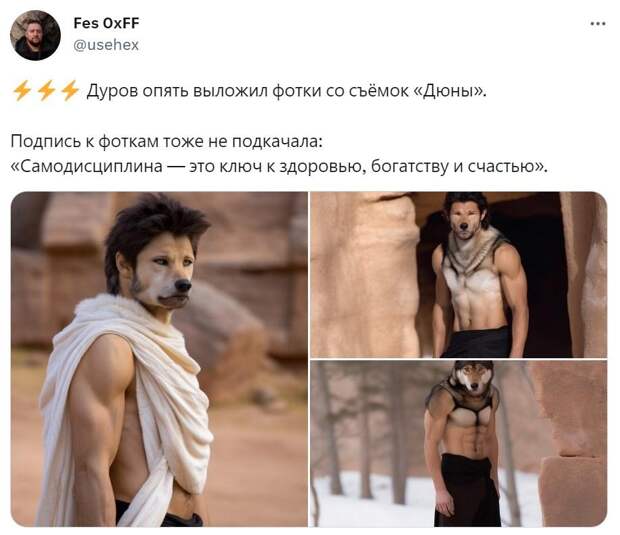Click Fes 0xFF's round profile avatar
The height and width of the screenshot is (535, 620).
[x=35, y=36]
